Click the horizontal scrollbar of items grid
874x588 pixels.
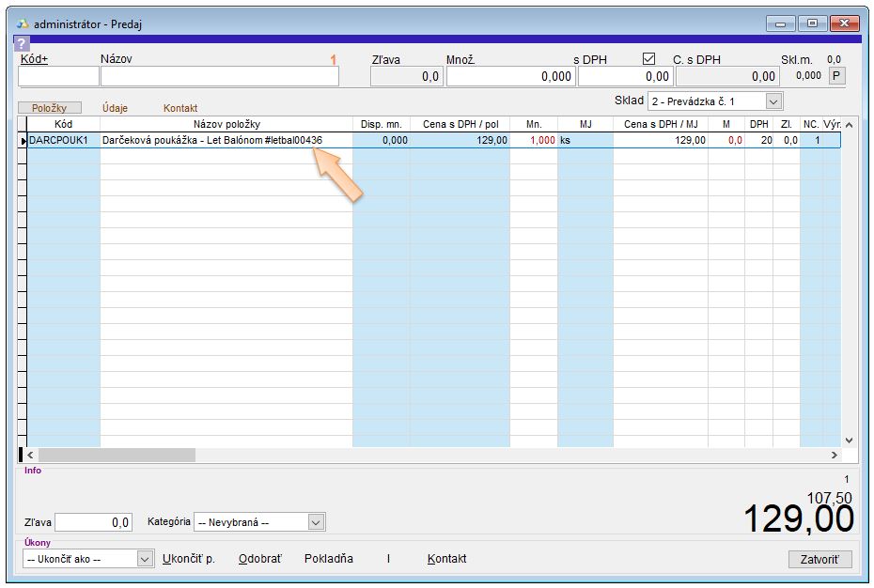pos(117,455)
